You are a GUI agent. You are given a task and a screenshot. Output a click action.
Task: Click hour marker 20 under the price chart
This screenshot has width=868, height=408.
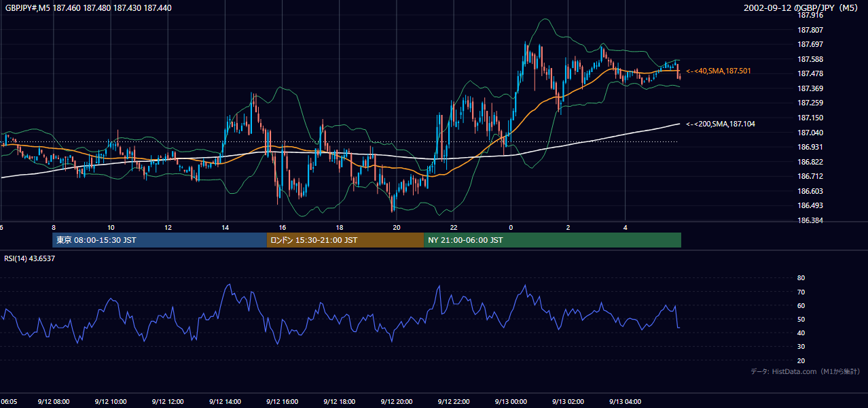click(x=397, y=227)
